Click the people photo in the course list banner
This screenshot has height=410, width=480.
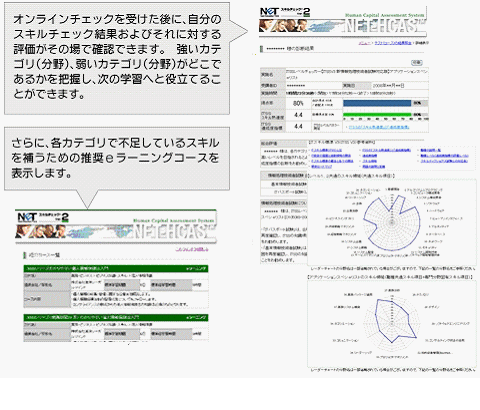coord(41,231)
